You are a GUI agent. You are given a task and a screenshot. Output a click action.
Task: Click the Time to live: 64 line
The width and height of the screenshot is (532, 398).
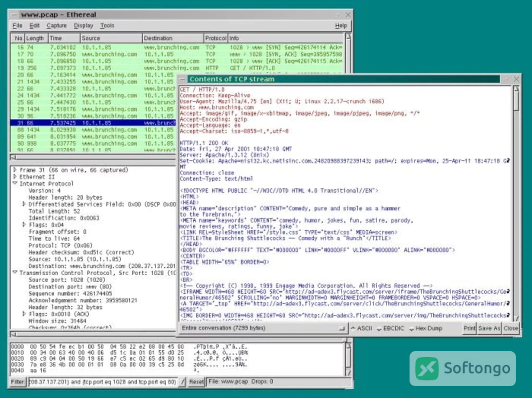coord(54,239)
